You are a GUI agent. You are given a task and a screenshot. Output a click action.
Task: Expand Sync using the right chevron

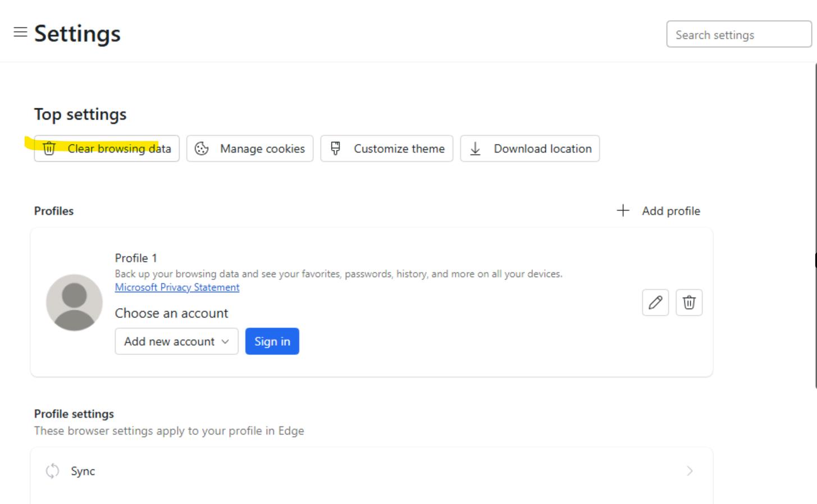[x=690, y=471]
